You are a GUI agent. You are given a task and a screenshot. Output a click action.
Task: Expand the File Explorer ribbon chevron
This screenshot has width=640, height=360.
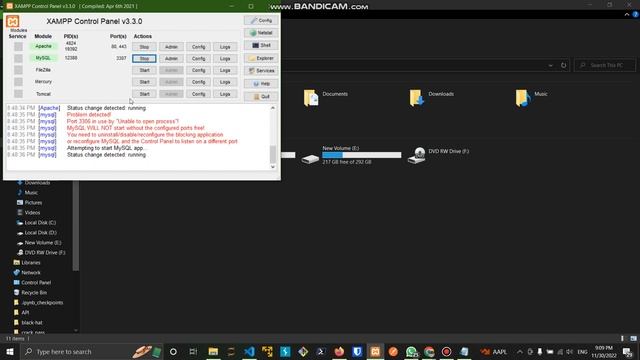pos(627,14)
